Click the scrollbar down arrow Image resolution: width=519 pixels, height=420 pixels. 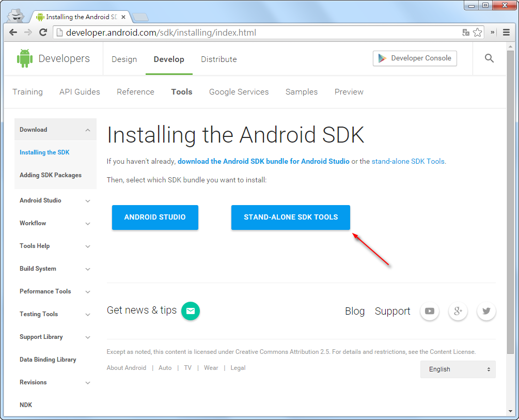coord(510,411)
